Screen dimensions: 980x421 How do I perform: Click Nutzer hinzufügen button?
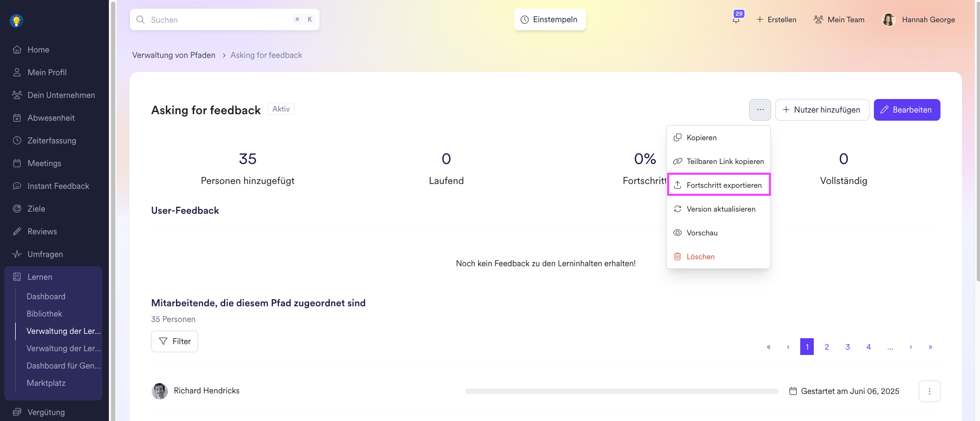(x=822, y=110)
